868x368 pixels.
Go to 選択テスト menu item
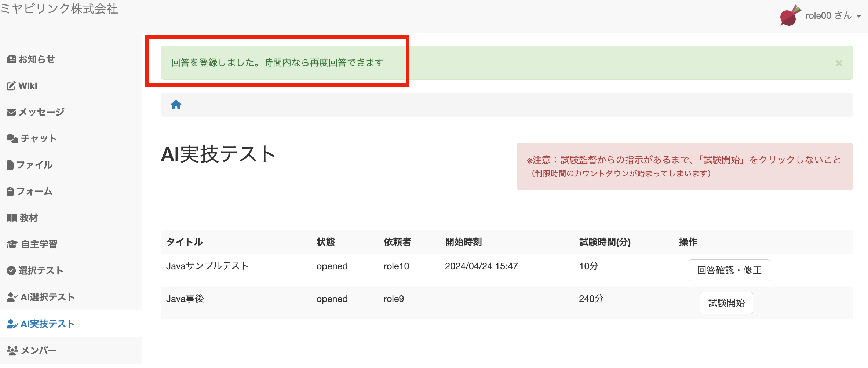tap(40, 271)
